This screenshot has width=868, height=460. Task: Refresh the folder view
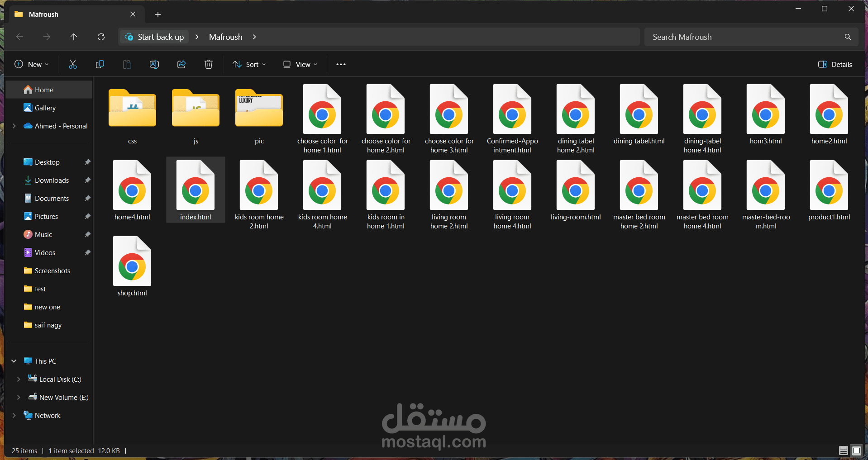point(101,37)
